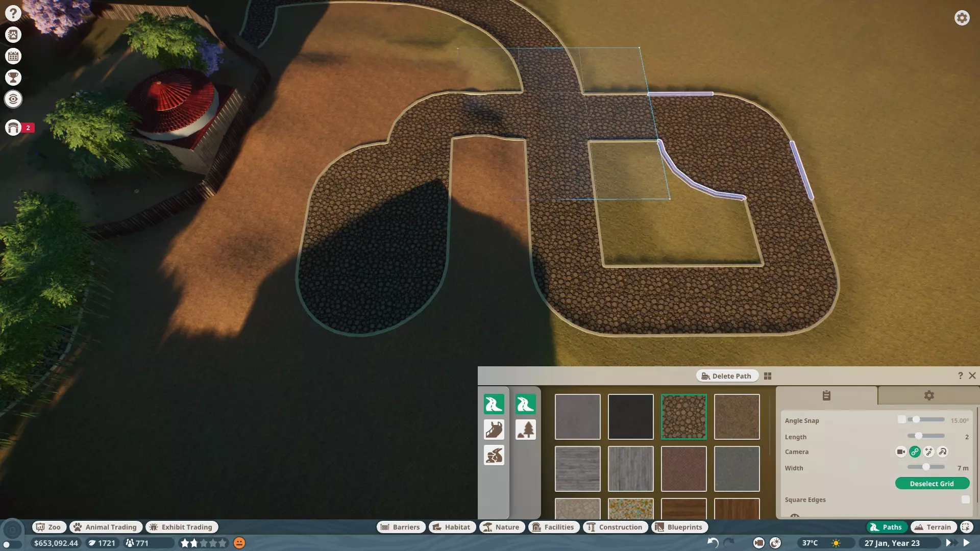
Task: Open the trophy challenges icon
Action: point(13,78)
